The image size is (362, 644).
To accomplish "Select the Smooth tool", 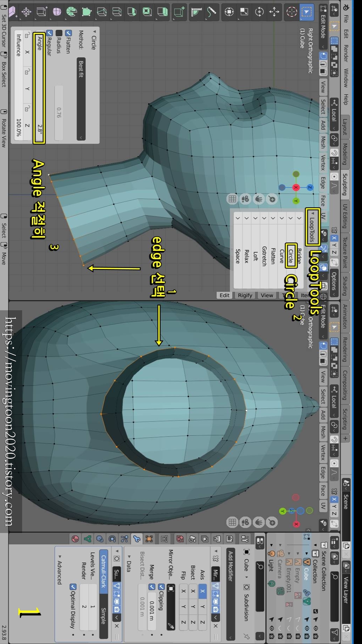I will [x=57, y=12].
